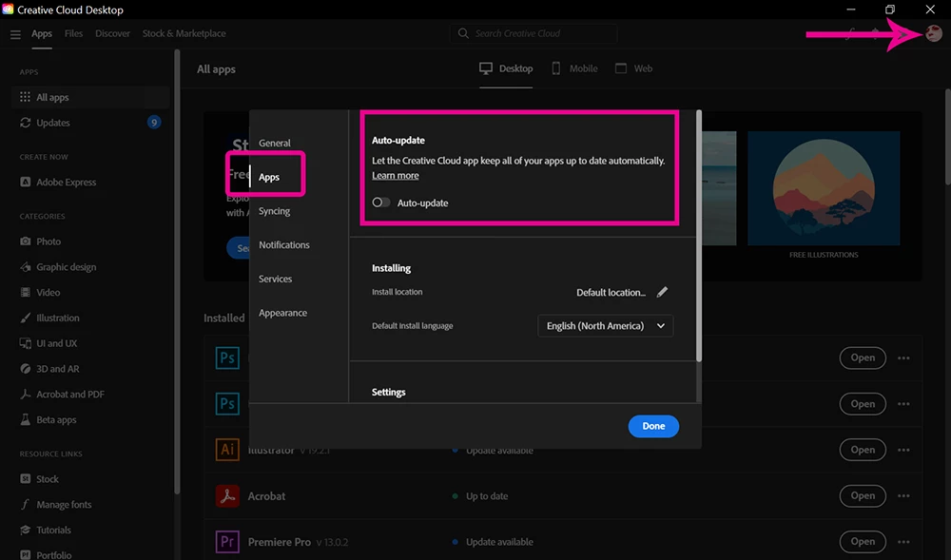Click the Premiere Pro app icon
Screen dimensions: 951x560
coord(227,542)
